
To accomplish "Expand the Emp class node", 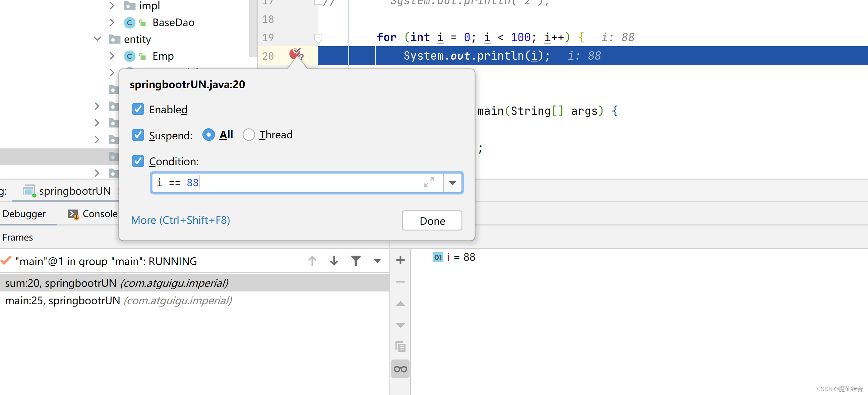I will 112,56.
